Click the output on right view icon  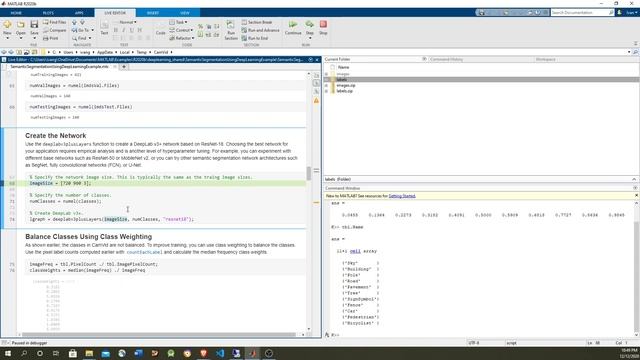coord(316,76)
